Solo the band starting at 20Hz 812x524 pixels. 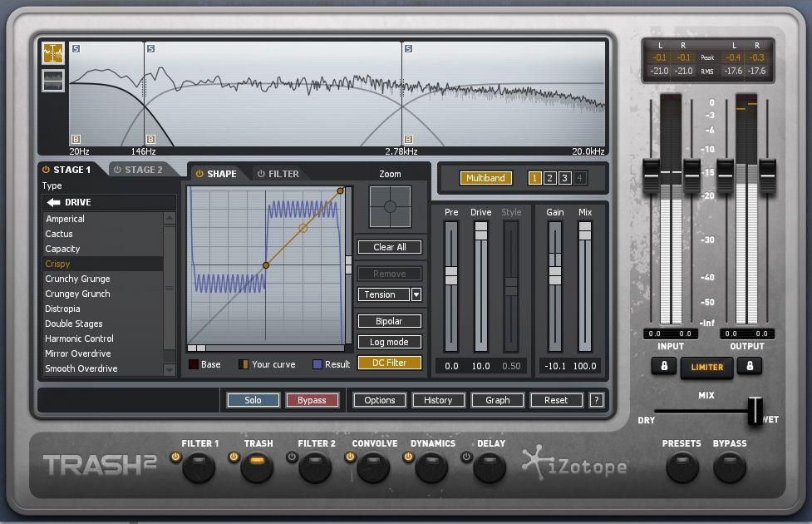76,48
